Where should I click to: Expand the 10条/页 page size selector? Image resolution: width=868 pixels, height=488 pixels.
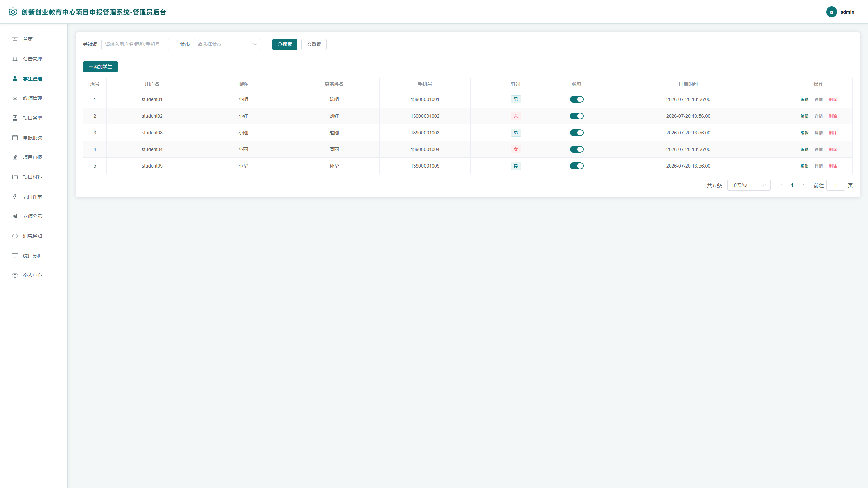click(749, 185)
